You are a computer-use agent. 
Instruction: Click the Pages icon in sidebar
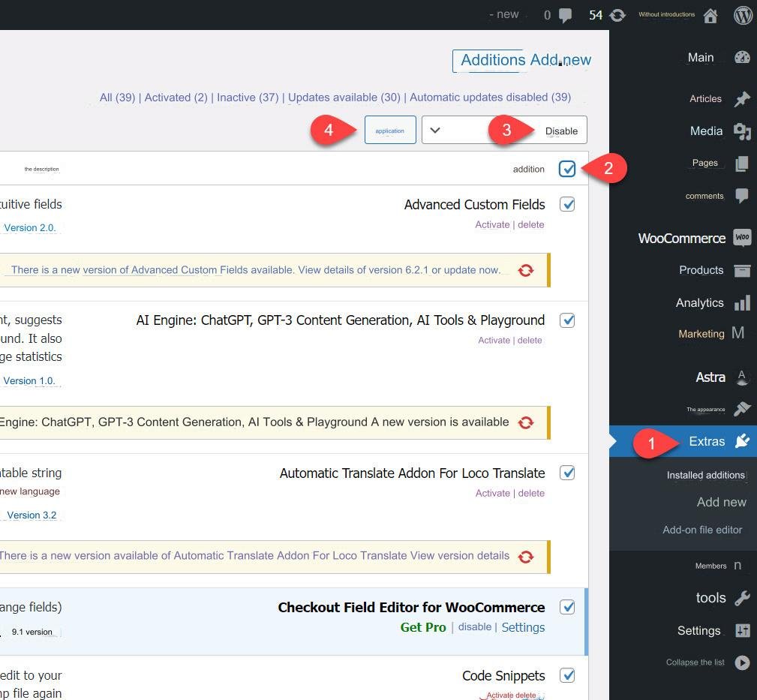(742, 163)
